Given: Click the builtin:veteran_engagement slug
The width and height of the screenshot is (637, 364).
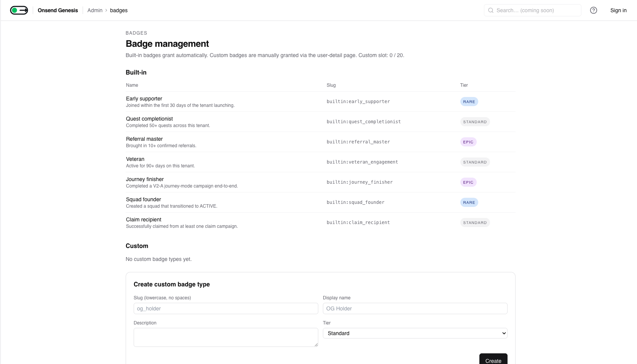Looking at the screenshot, I should [x=362, y=162].
